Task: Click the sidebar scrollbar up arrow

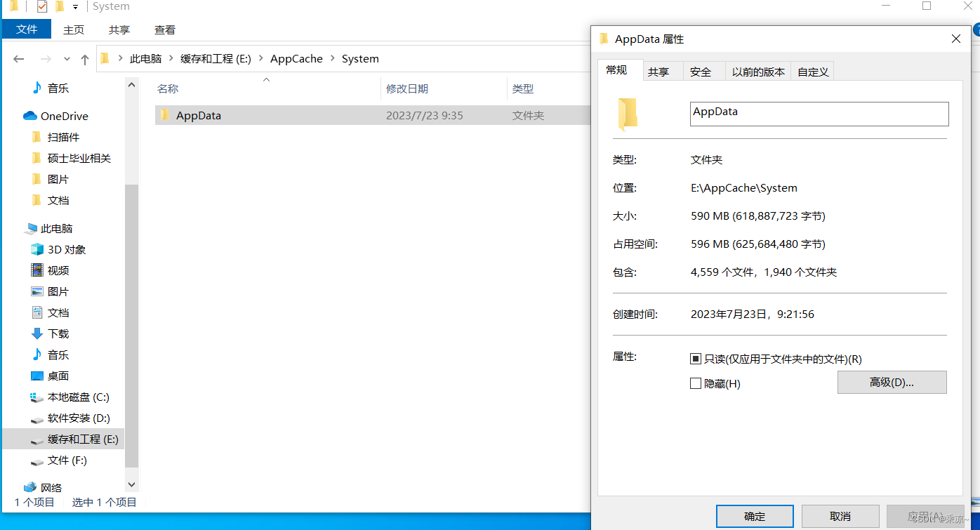Action: [131, 84]
